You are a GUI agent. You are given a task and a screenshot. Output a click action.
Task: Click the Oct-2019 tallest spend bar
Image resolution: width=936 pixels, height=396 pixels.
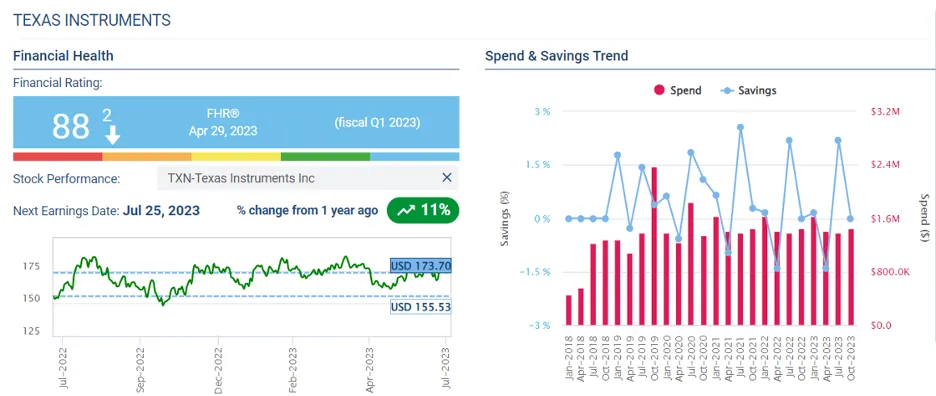654,246
